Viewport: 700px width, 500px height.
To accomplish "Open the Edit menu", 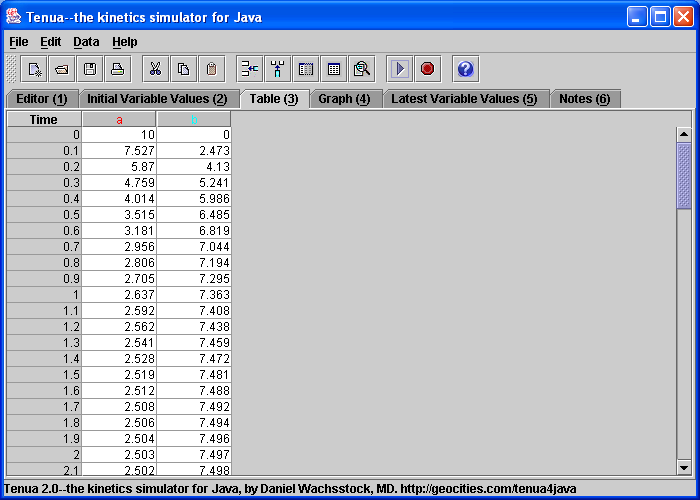I will click(x=50, y=42).
